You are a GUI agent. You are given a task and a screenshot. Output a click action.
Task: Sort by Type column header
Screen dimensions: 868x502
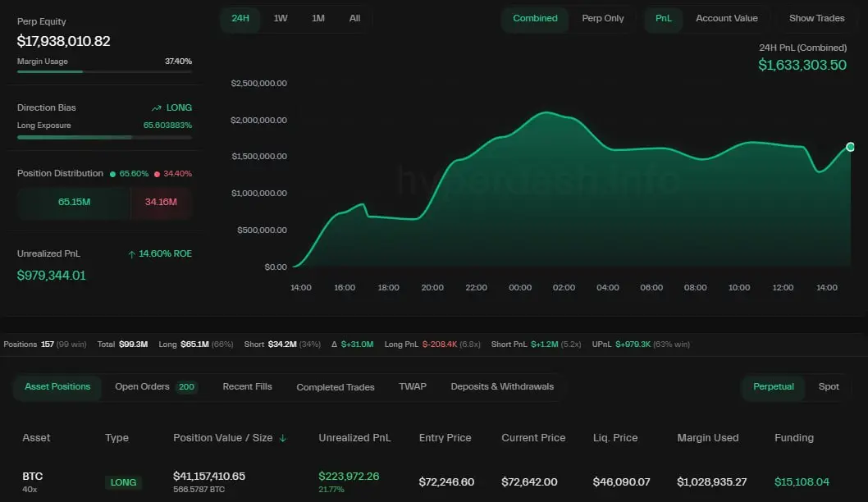[x=116, y=438]
